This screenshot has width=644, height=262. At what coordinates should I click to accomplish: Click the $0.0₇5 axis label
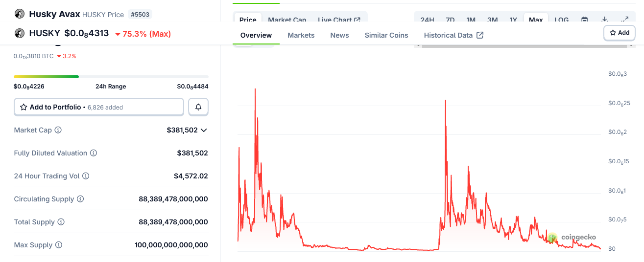pyautogui.click(x=618, y=219)
